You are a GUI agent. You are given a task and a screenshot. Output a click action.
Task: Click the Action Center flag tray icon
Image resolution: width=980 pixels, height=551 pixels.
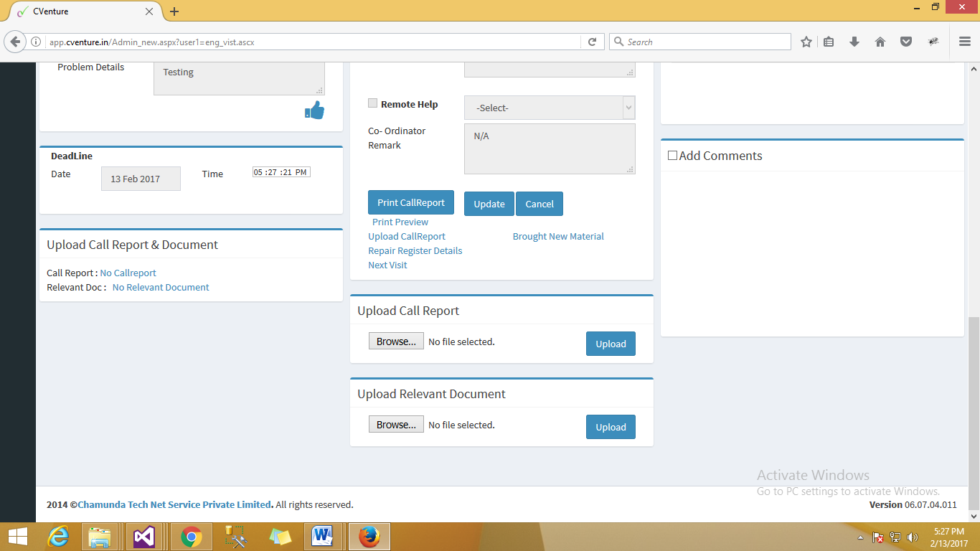pyautogui.click(x=878, y=537)
